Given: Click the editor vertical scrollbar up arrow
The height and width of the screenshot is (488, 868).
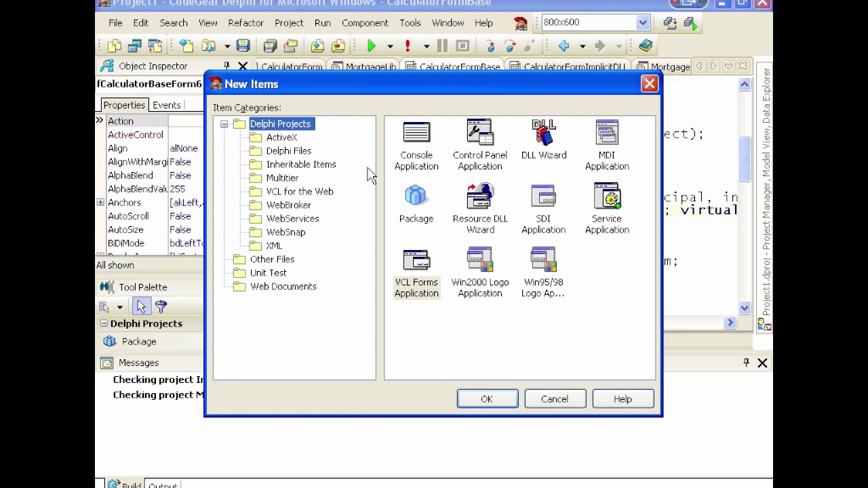Looking at the screenshot, I should coord(745,85).
